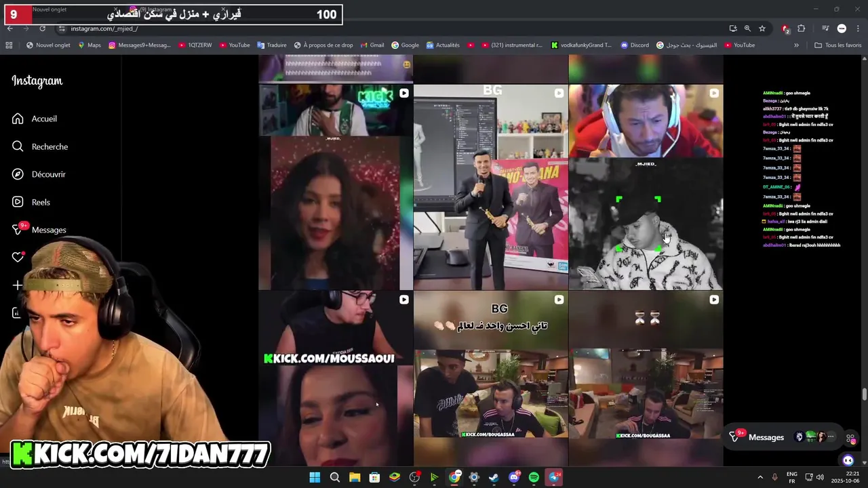Open Microsoft Store from taskbar
This screenshot has height=488, width=868.
(x=374, y=477)
